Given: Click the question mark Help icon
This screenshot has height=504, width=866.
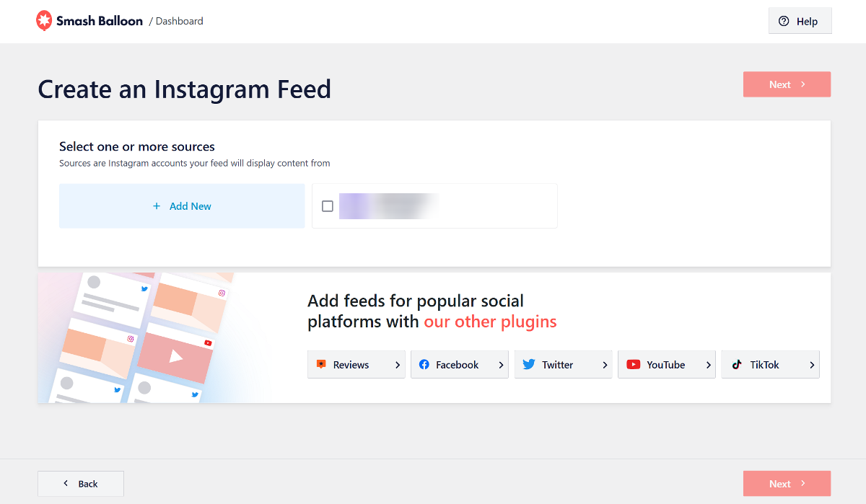Looking at the screenshot, I should point(784,22).
